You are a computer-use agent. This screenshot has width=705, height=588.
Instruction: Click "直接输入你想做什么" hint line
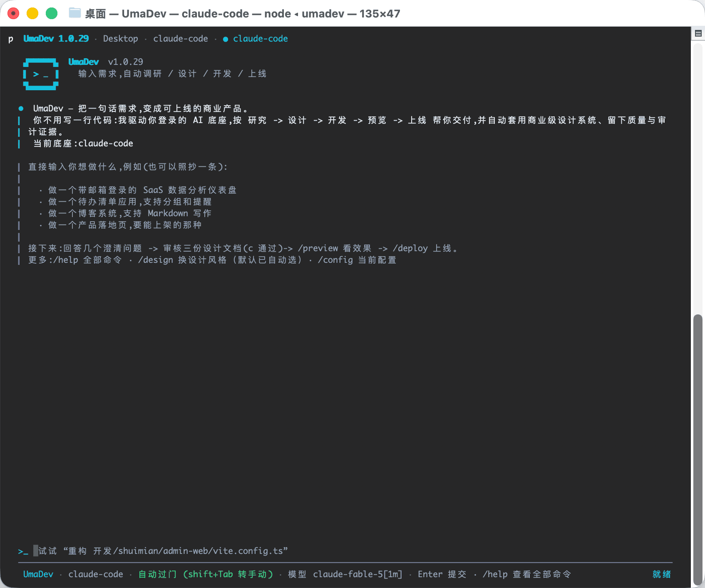[128, 167]
